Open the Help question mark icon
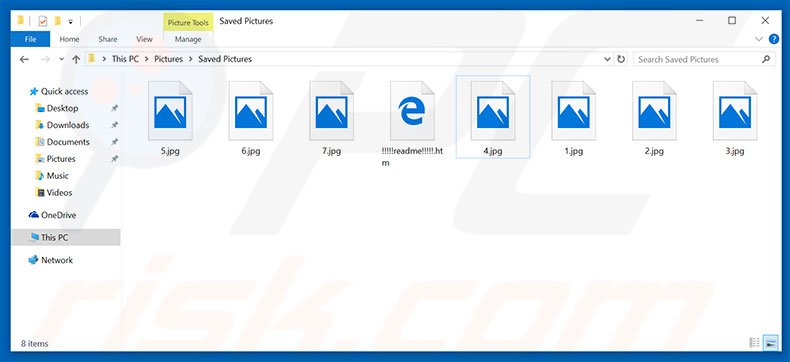790x362 pixels. click(x=774, y=39)
